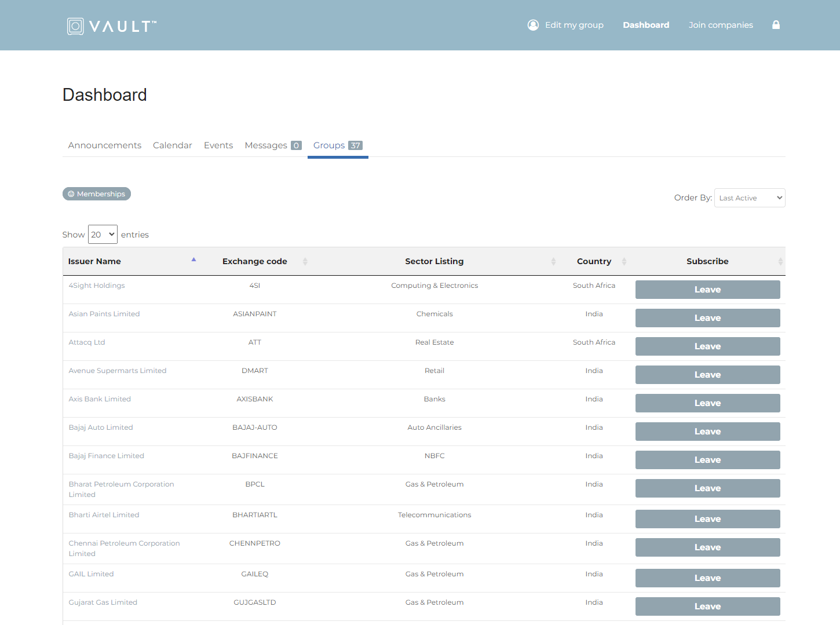This screenshot has height=625, width=840.
Task: Open Asian Paints Limited issuer link
Action: point(104,314)
